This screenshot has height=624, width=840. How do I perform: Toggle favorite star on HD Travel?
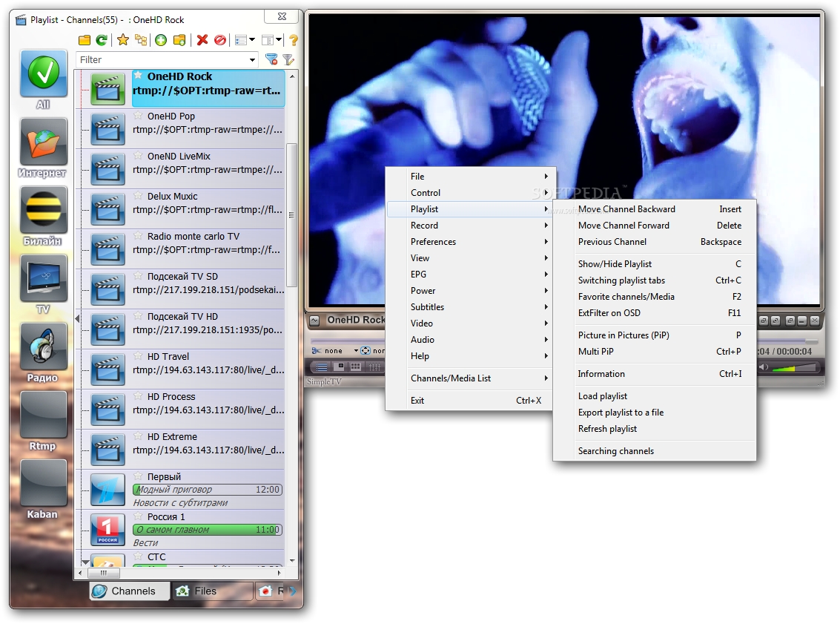pos(138,355)
